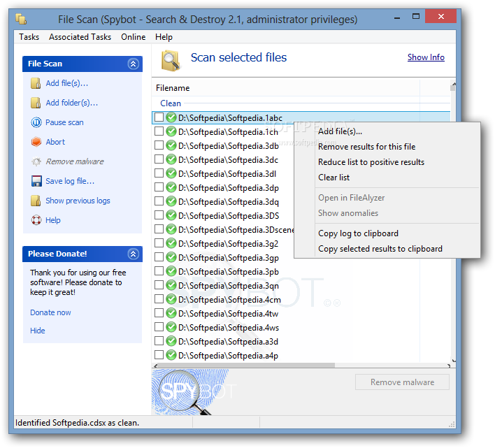The width and height of the screenshot is (495, 448).
Task: Click green check icon for Softpedia.4cm
Action: coord(171,299)
